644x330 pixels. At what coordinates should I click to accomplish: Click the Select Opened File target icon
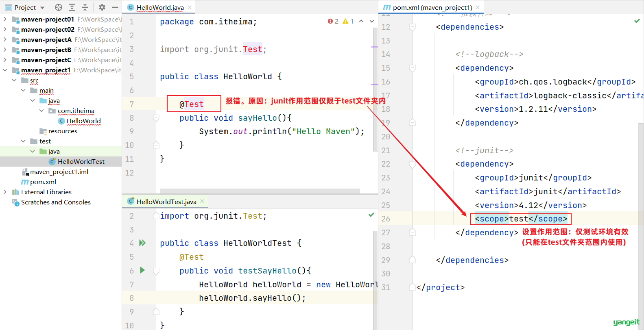click(59, 7)
